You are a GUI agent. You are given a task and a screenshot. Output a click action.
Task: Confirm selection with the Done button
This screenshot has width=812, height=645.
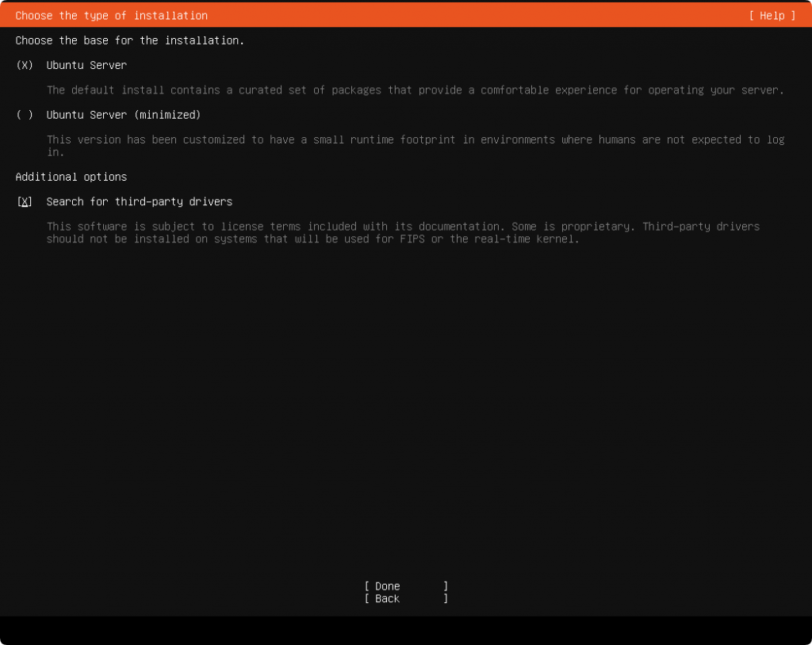point(406,586)
